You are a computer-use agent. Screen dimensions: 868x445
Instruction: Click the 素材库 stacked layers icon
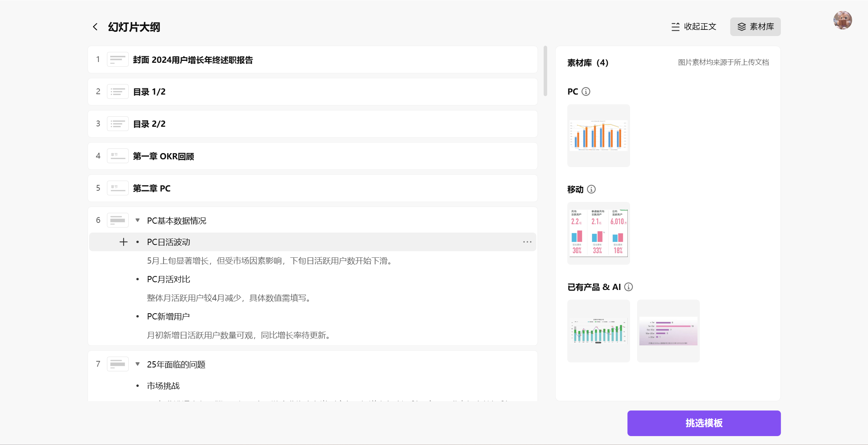tap(742, 26)
